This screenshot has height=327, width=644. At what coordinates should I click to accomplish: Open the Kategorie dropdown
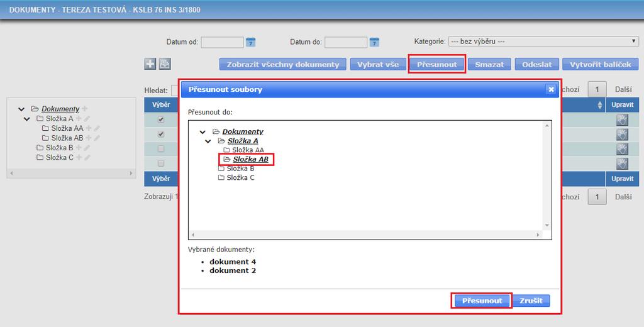click(543, 42)
